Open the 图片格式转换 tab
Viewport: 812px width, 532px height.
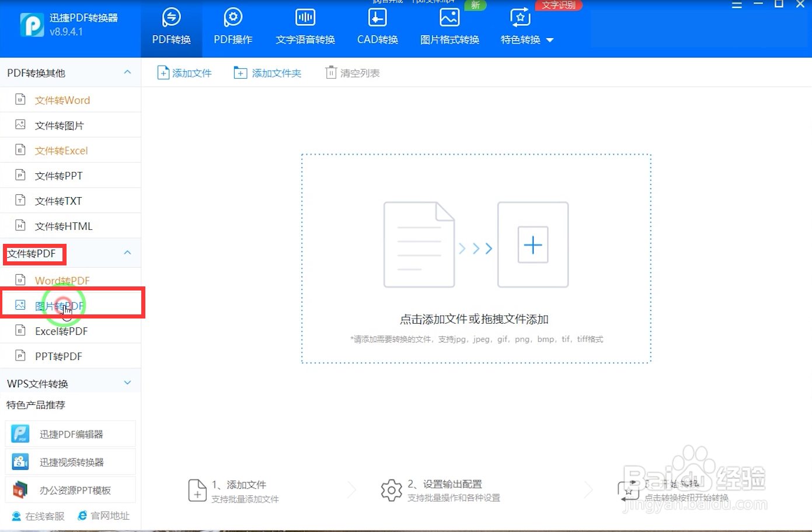coord(449,27)
